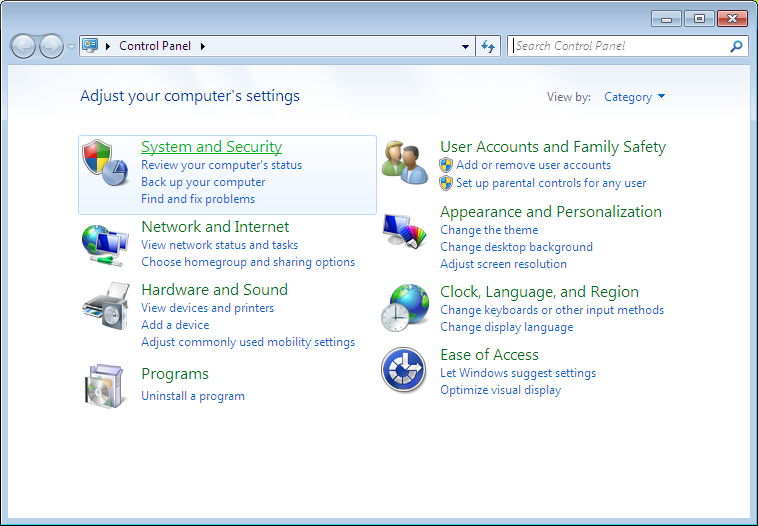The image size is (758, 526).
Task: Click Uninstall a program link
Action: (193, 396)
